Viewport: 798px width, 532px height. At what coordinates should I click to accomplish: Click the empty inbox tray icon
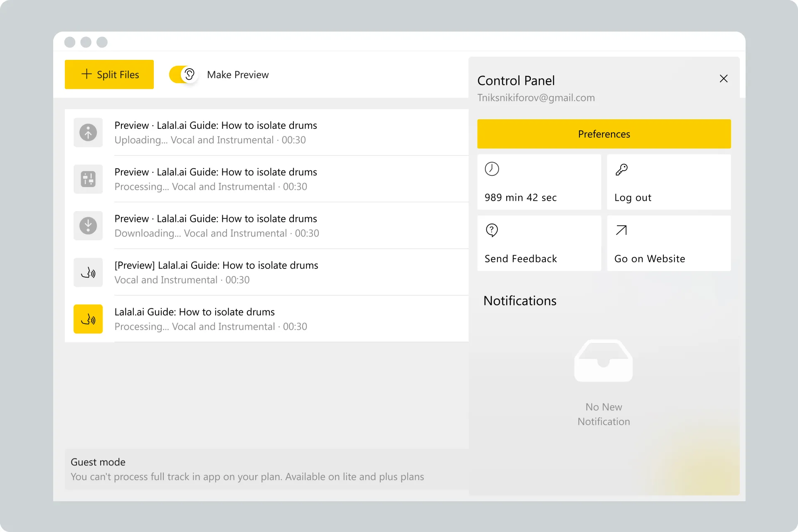click(603, 360)
